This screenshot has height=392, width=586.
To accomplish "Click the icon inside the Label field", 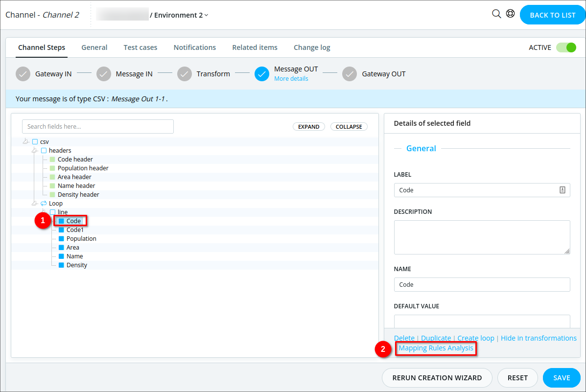I will click(562, 190).
